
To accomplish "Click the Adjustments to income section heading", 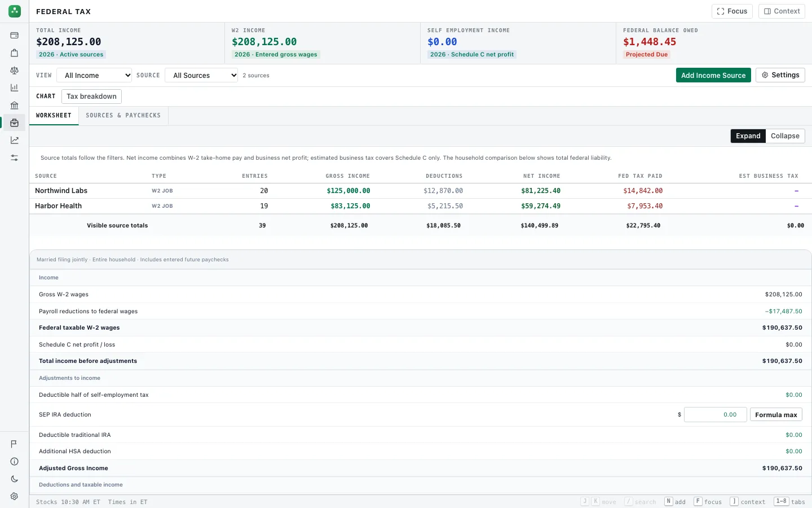I will pos(69,378).
